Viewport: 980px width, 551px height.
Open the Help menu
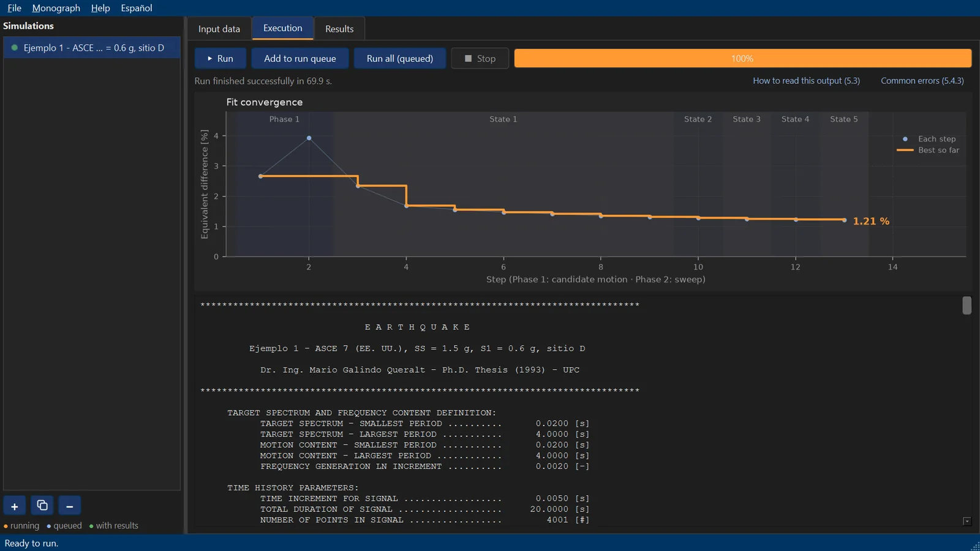(x=100, y=8)
